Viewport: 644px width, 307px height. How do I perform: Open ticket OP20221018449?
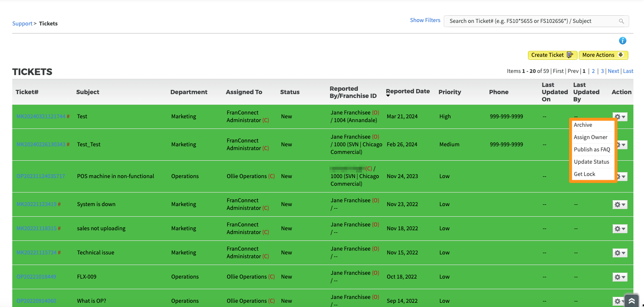pyautogui.click(x=36, y=277)
